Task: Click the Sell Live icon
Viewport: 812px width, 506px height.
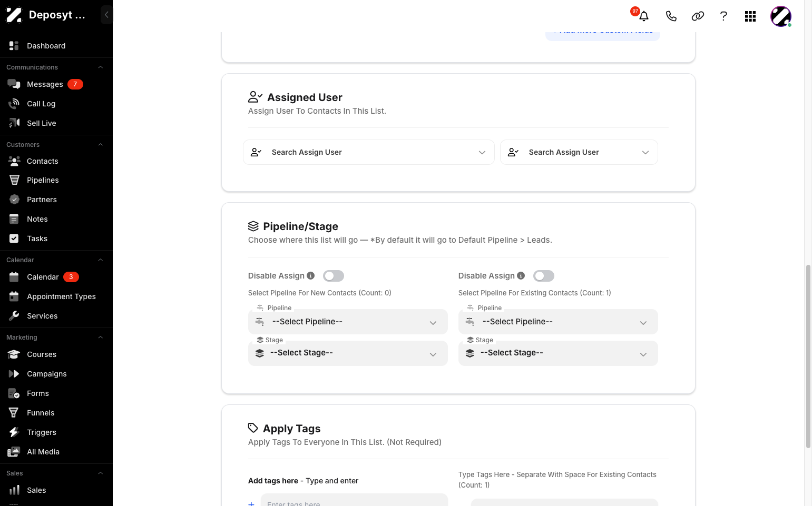Action: coord(14,123)
